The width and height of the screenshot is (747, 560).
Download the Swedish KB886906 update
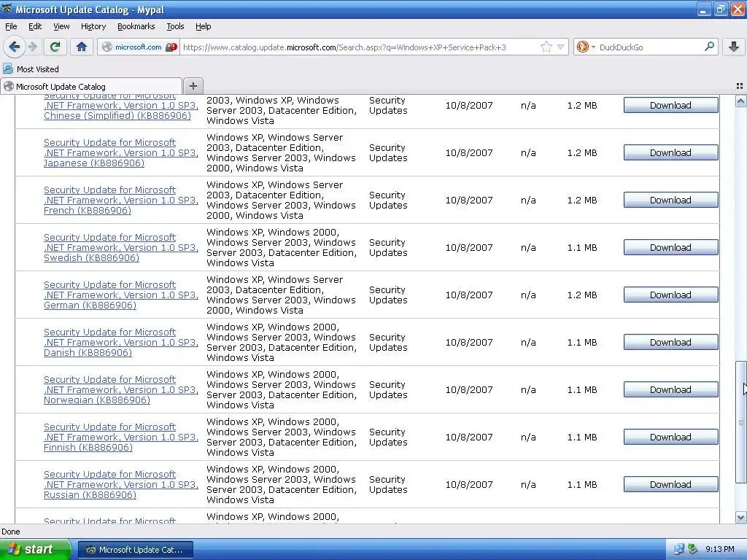click(670, 247)
